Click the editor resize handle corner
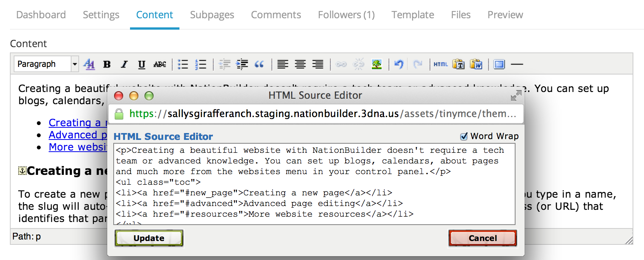Screen dimensions: 644x260 pyautogui.click(x=629, y=240)
